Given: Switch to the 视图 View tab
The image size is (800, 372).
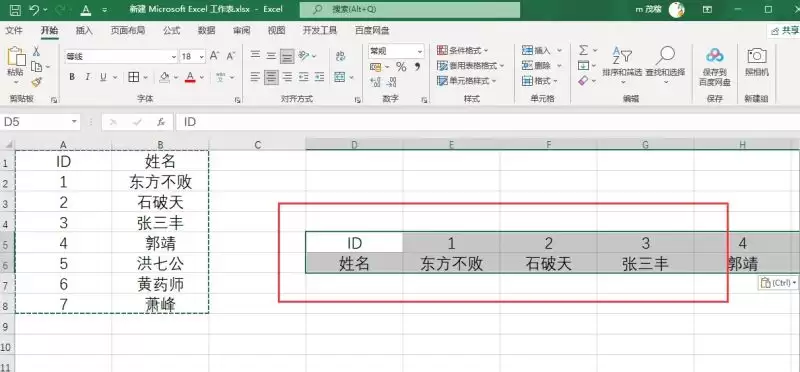Looking at the screenshot, I should pyautogui.click(x=277, y=31).
